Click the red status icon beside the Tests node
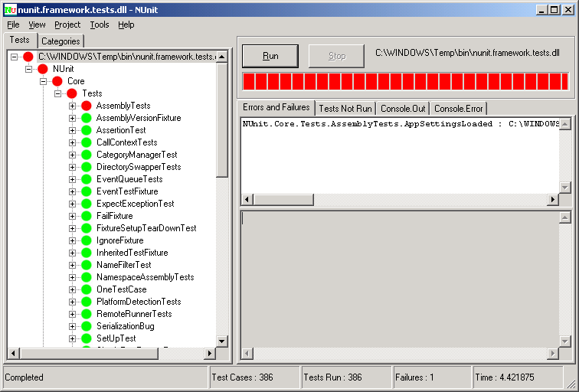Image resolution: width=579 pixels, height=392 pixels. click(x=72, y=93)
